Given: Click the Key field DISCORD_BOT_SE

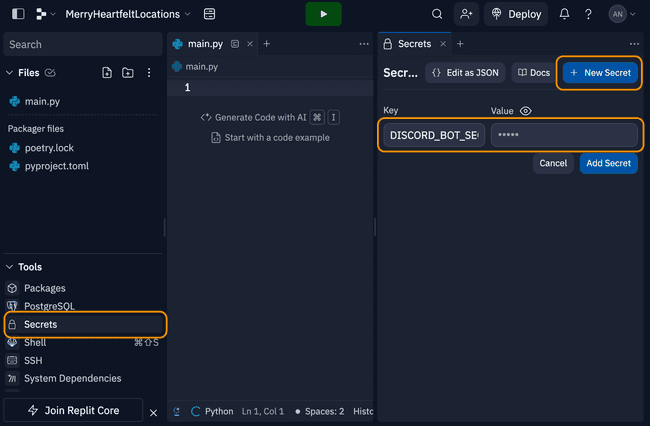Looking at the screenshot, I should [434, 135].
